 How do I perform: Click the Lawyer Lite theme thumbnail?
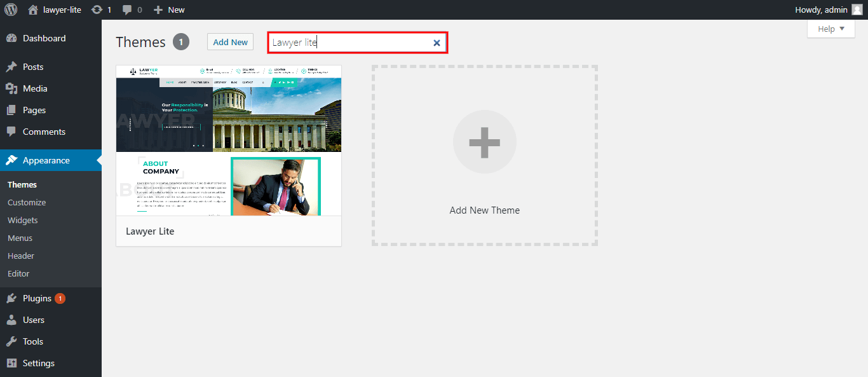click(229, 141)
